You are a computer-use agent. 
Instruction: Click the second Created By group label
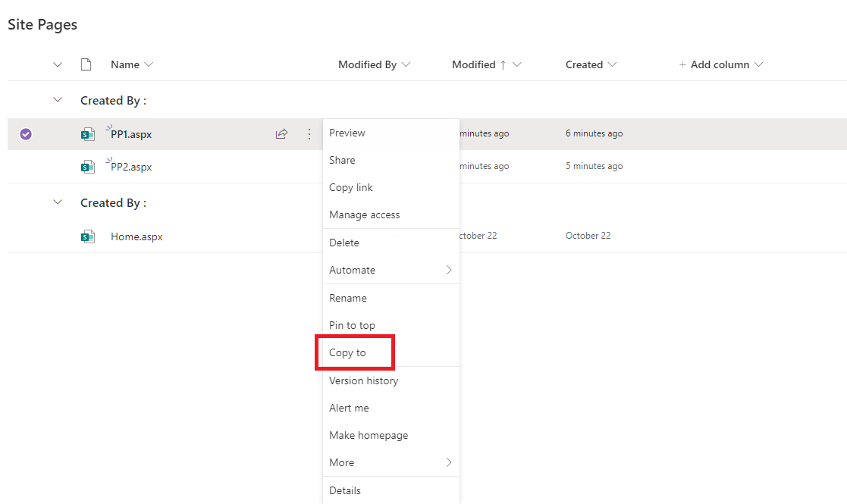[114, 203]
